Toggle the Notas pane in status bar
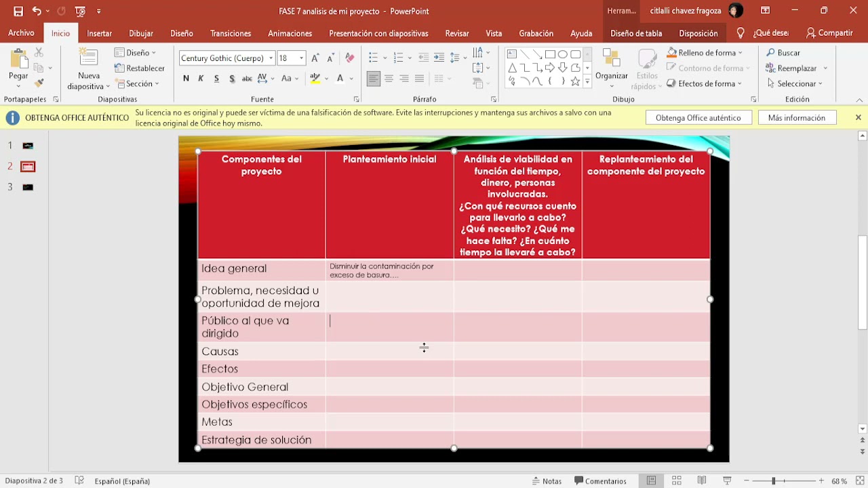The height and width of the screenshot is (488, 868). (x=547, y=481)
